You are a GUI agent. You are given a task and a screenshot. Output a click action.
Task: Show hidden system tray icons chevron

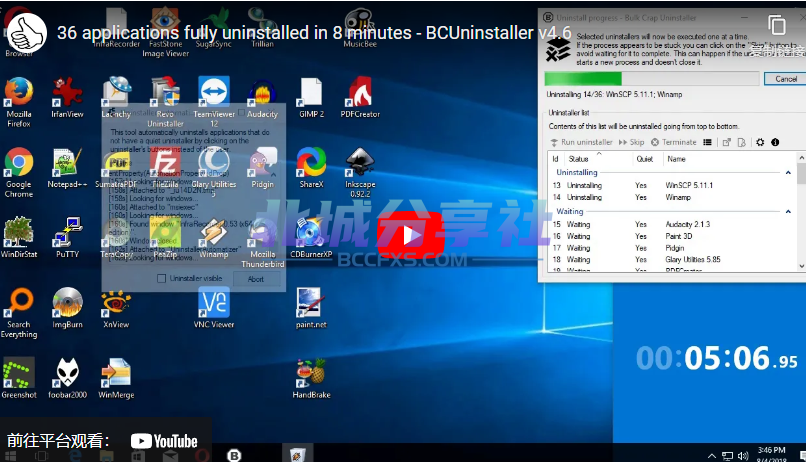[x=712, y=455]
